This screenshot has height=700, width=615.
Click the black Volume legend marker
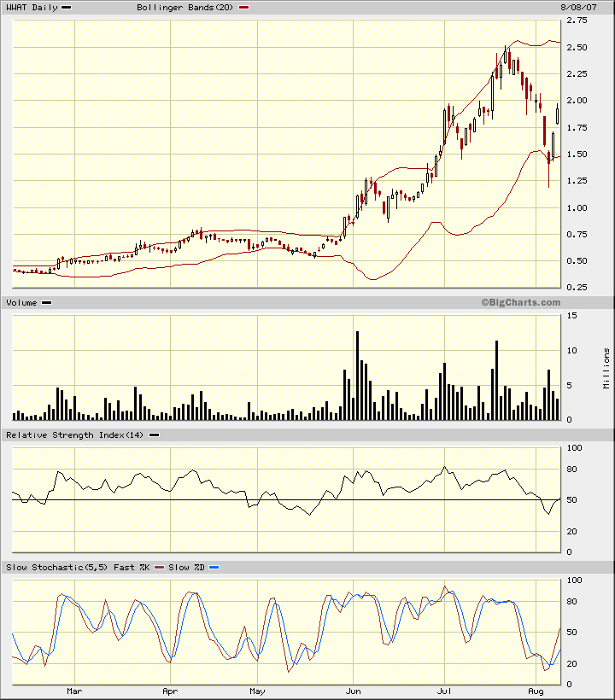[x=47, y=303]
